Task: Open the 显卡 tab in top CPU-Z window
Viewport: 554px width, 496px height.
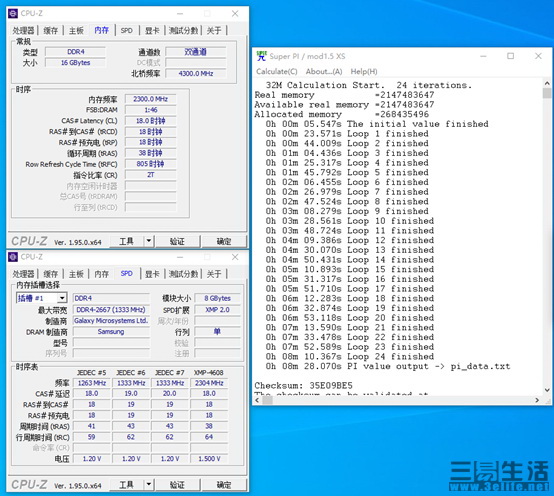Action: coord(152,30)
